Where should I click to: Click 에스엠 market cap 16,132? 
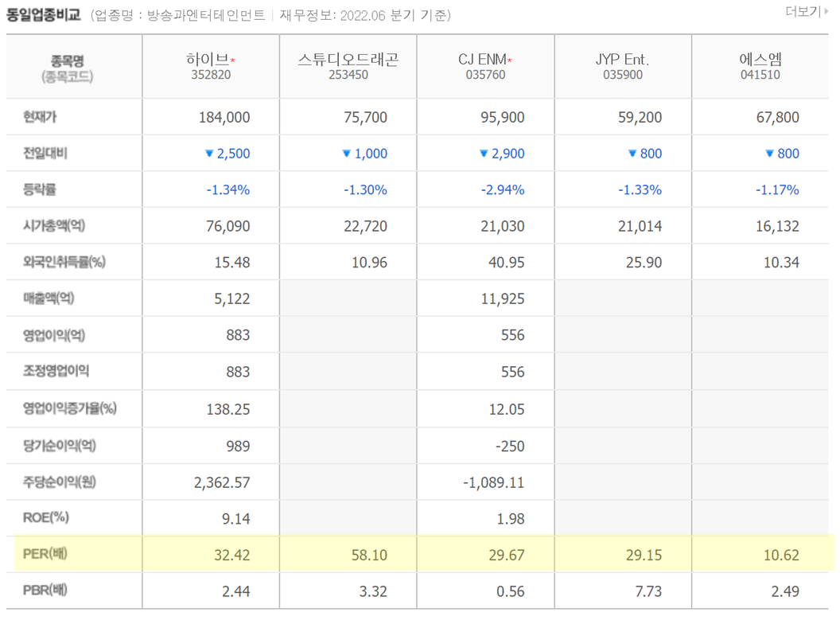(x=777, y=226)
